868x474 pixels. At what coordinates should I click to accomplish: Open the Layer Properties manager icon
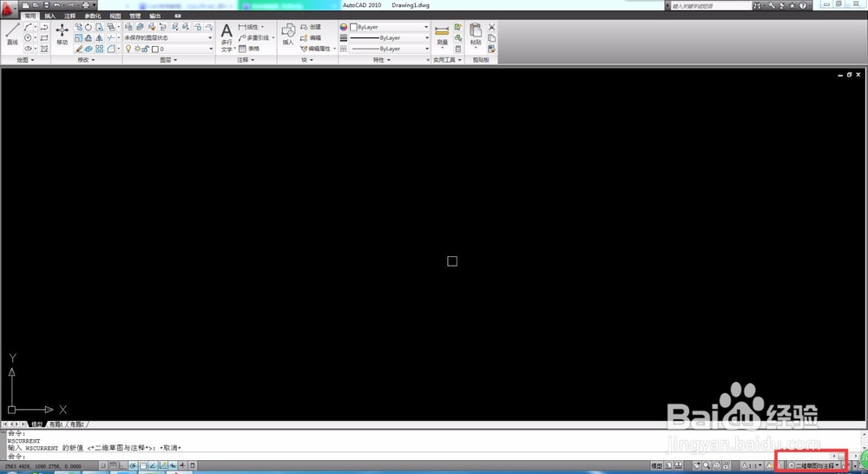point(128,27)
